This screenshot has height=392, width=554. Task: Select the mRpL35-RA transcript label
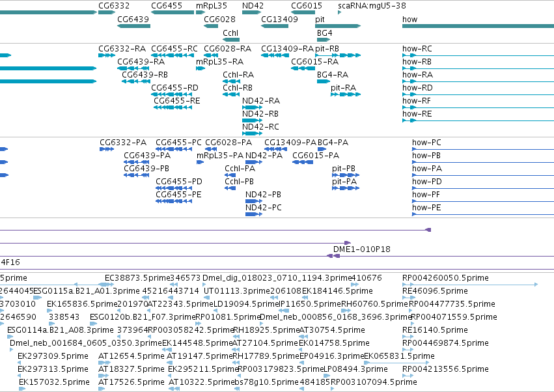tap(219, 62)
